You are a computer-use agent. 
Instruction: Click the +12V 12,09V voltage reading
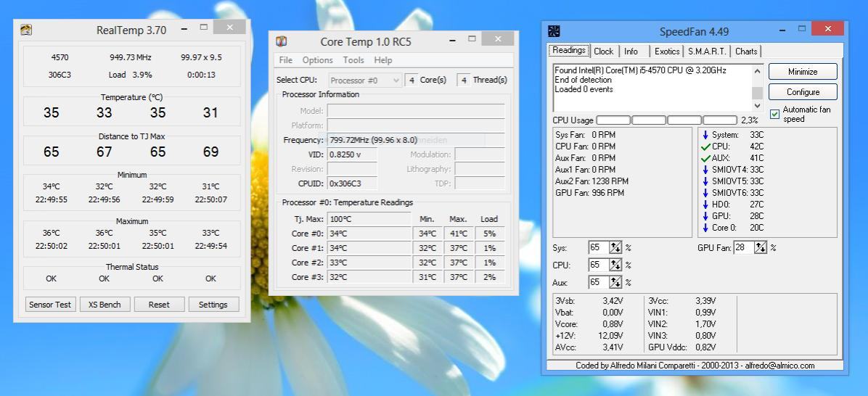[589, 336]
